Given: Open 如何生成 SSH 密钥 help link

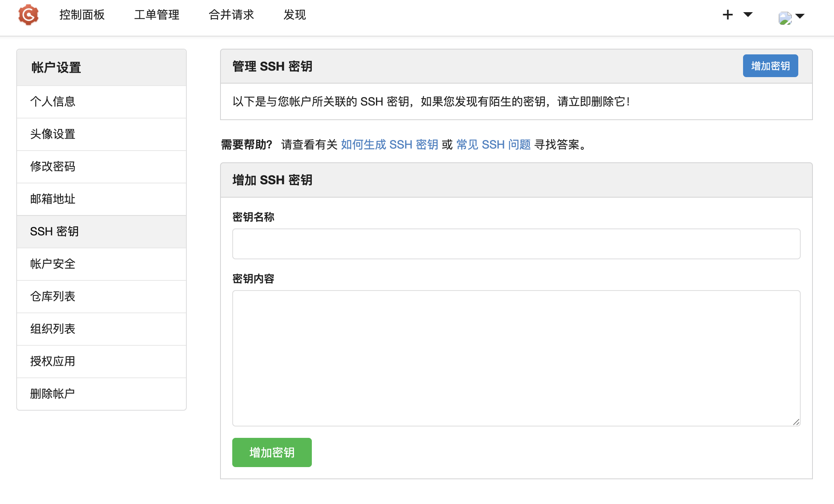Looking at the screenshot, I should pyautogui.click(x=389, y=144).
